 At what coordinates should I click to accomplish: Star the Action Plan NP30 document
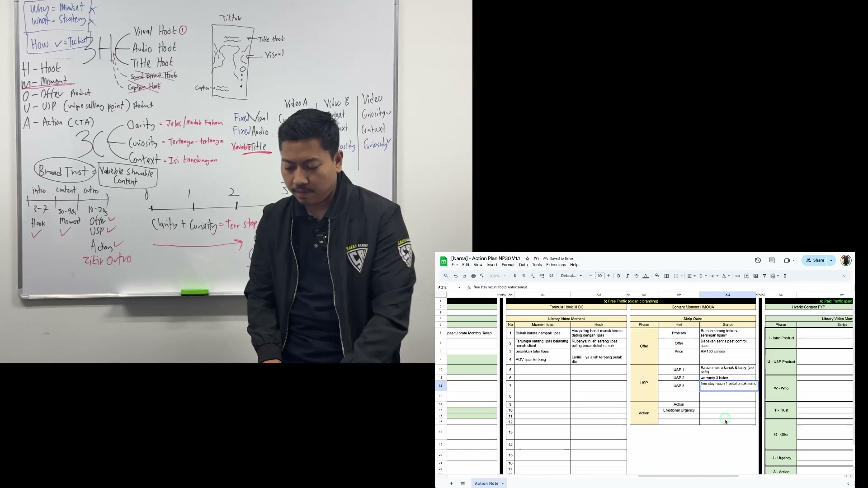click(x=527, y=258)
